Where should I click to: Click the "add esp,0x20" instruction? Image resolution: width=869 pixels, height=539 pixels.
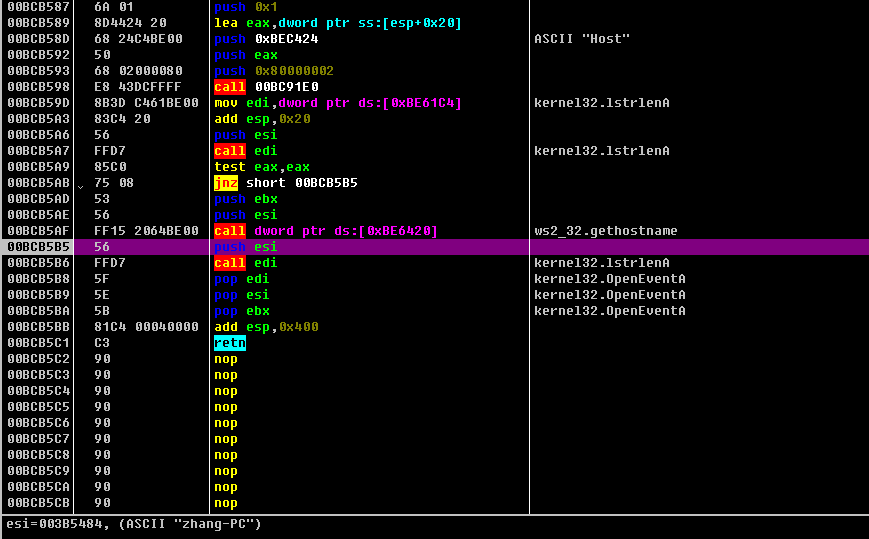pos(262,119)
